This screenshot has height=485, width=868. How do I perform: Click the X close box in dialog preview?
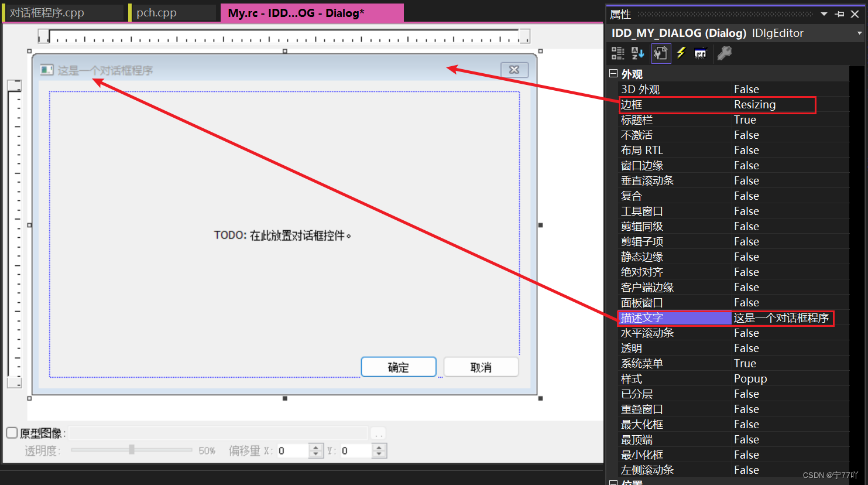coord(514,70)
